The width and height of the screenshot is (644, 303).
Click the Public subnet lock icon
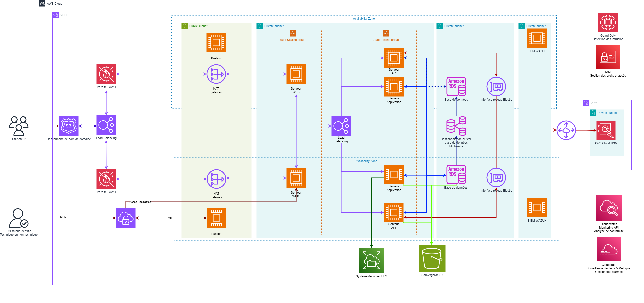[x=184, y=26]
